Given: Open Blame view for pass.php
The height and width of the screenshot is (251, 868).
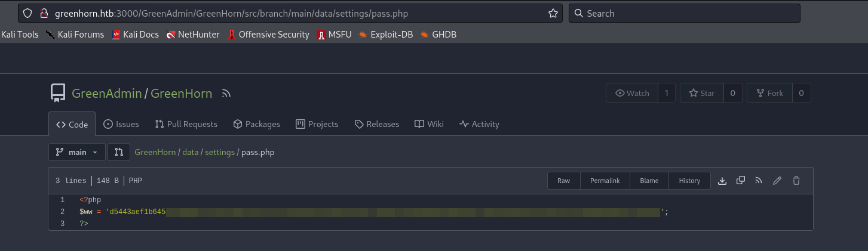Looking at the screenshot, I should (649, 181).
